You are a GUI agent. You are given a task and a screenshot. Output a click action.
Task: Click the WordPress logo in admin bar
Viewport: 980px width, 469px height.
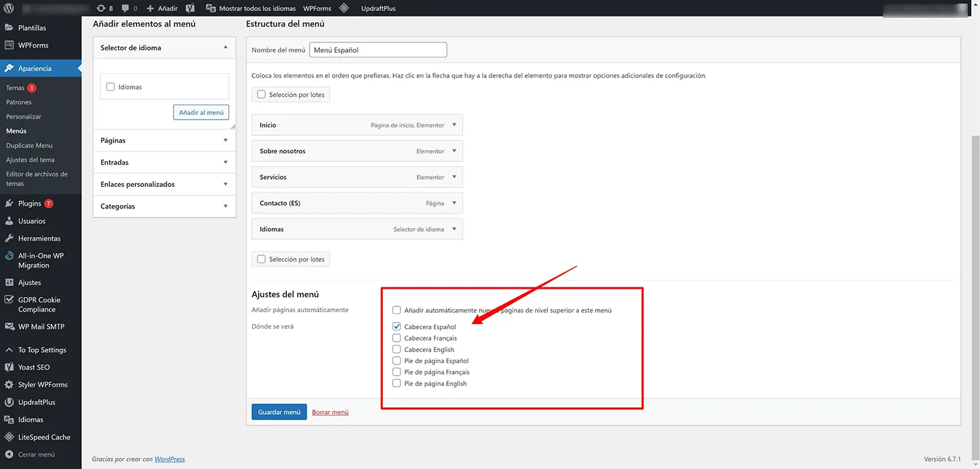point(8,8)
